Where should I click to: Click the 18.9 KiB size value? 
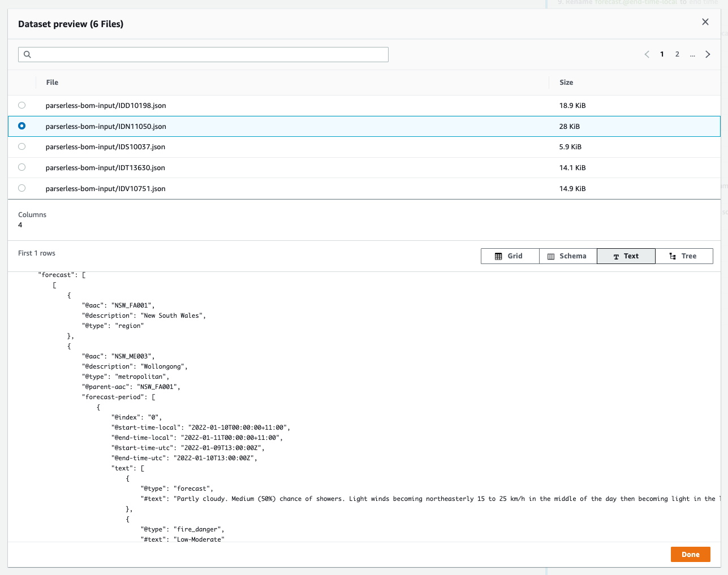[572, 106]
